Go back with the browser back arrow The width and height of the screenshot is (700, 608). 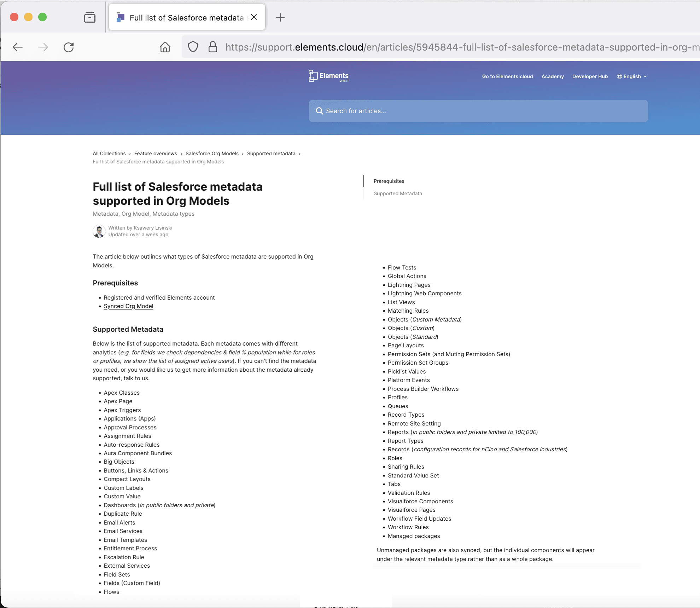tap(18, 47)
